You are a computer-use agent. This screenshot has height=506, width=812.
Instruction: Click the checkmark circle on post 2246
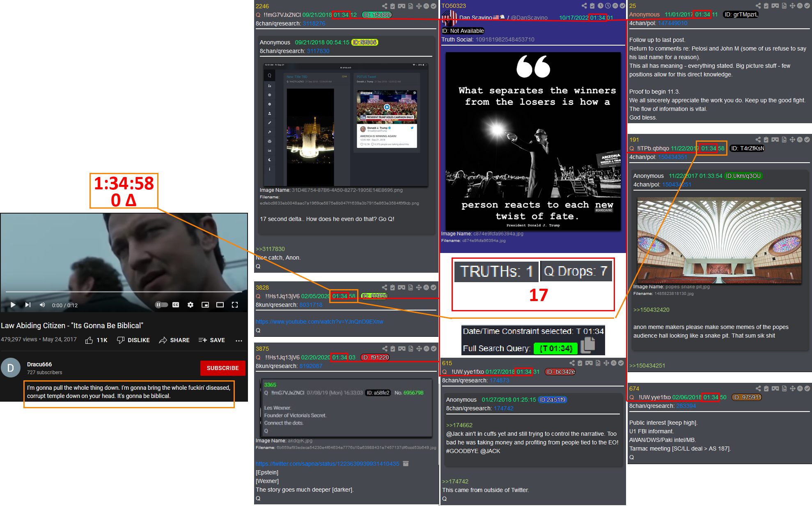pos(434,6)
